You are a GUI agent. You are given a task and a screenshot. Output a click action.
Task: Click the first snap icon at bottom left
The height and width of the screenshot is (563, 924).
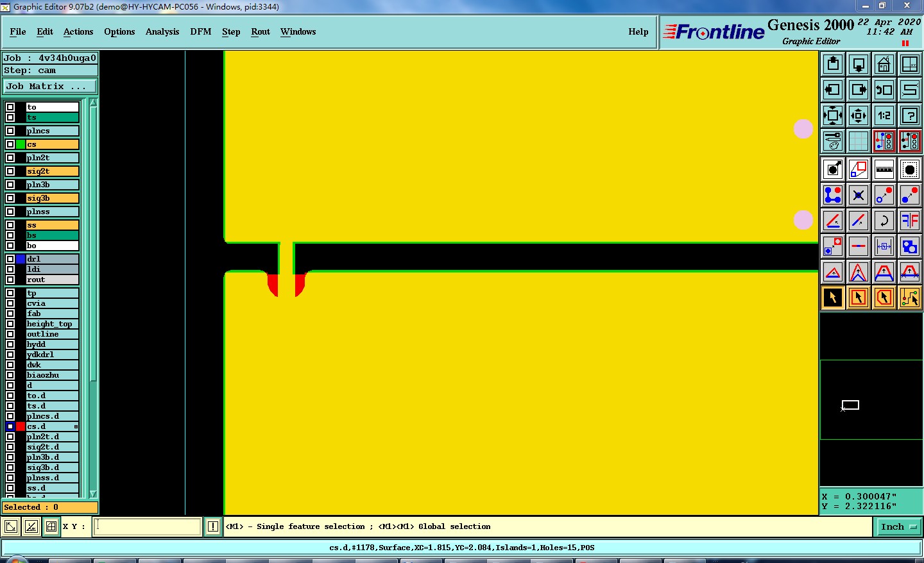tap(11, 527)
